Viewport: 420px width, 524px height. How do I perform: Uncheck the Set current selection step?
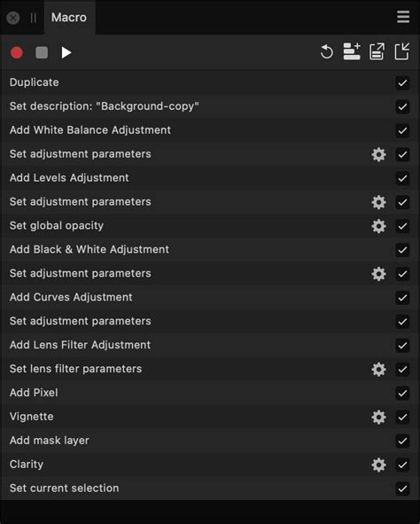coord(402,489)
